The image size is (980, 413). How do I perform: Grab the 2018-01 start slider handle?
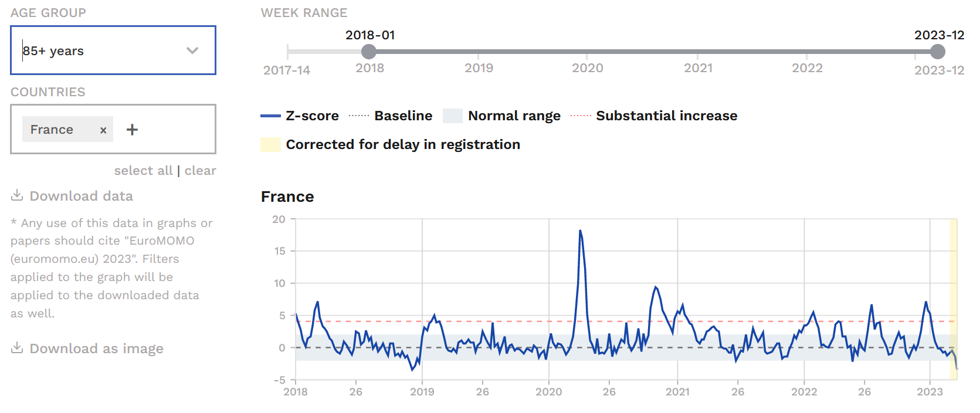click(x=369, y=52)
